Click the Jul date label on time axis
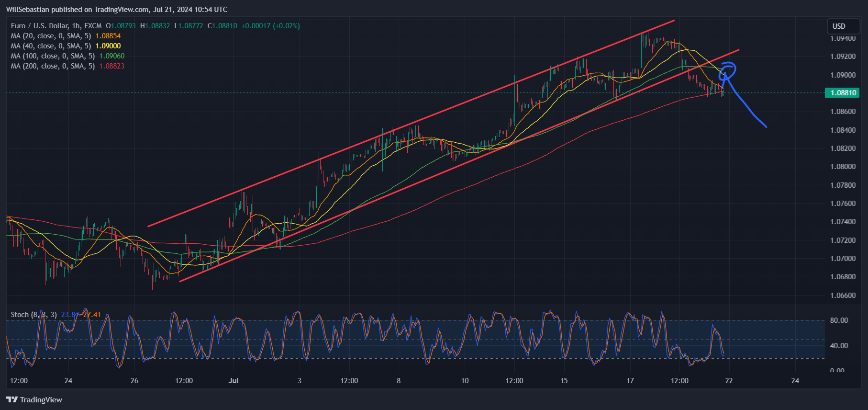868x410 pixels. point(234,381)
